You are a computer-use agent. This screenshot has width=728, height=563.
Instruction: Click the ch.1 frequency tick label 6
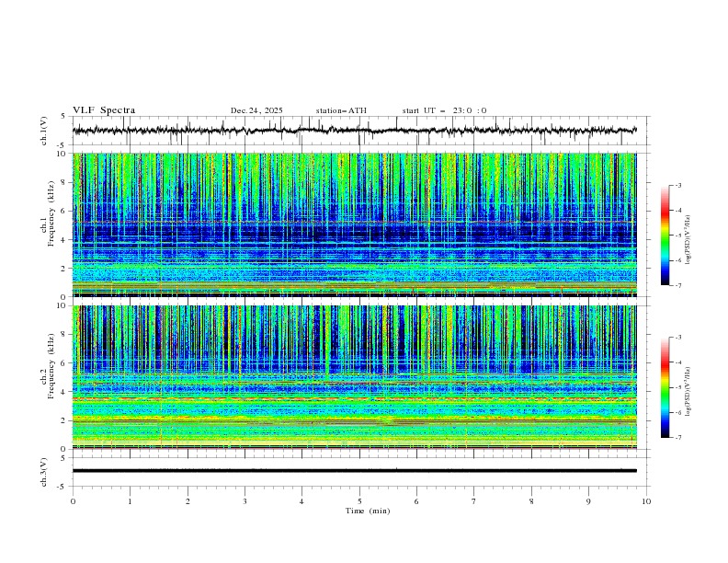click(x=65, y=212)
